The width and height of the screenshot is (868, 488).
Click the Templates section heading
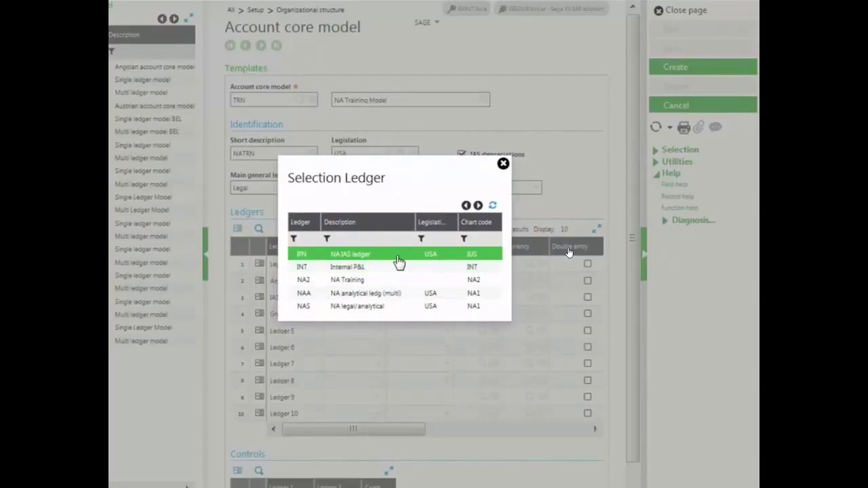pos(245,68)
